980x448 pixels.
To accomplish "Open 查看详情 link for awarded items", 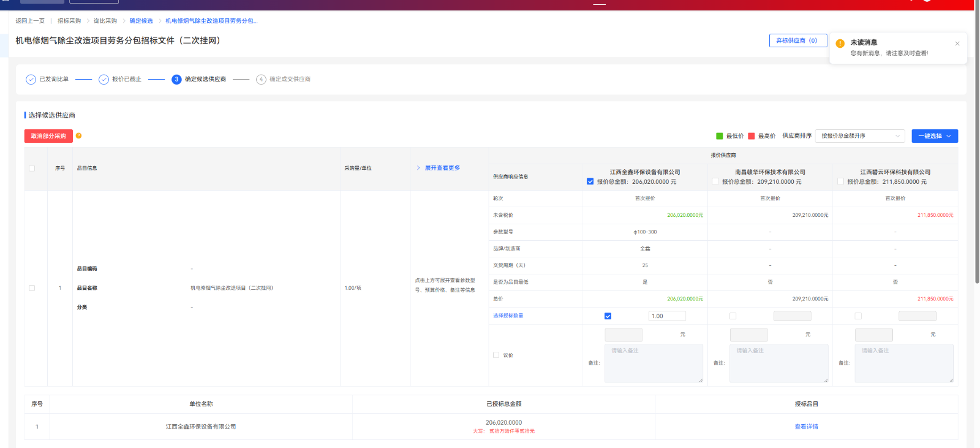I will 806,427.
